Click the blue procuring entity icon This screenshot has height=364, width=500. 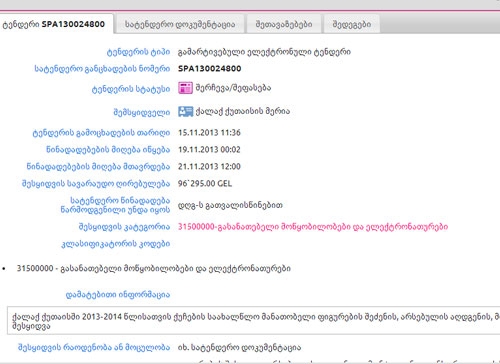(x=185, y=111)
